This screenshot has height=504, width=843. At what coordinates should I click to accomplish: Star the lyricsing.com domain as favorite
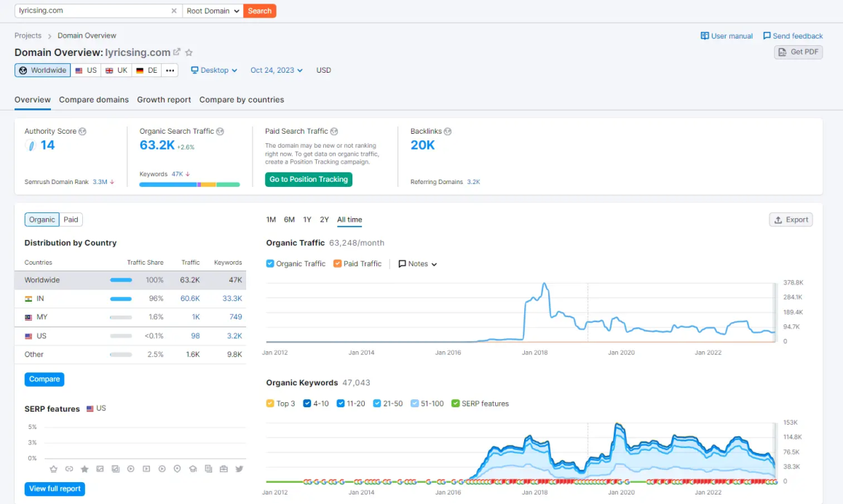tap(189, 52)
